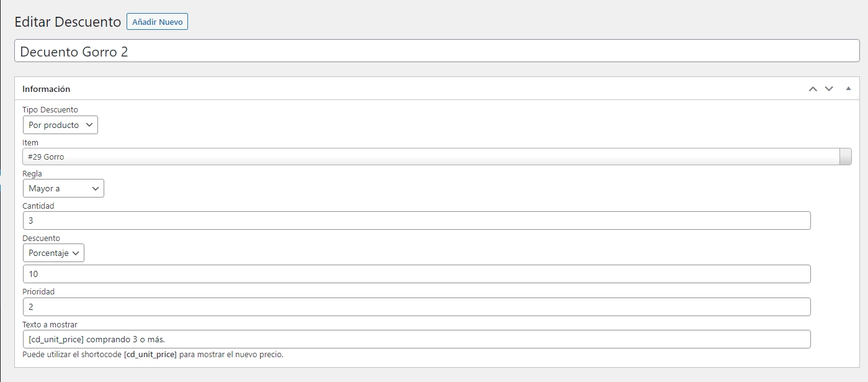Collapse the Información panel with the triangle toggle
Viewport: 868px width, 382px height.
[848, 89]
